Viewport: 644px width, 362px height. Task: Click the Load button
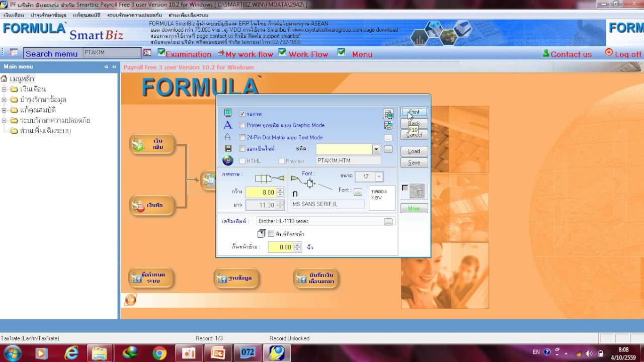[x=414, y=151]
